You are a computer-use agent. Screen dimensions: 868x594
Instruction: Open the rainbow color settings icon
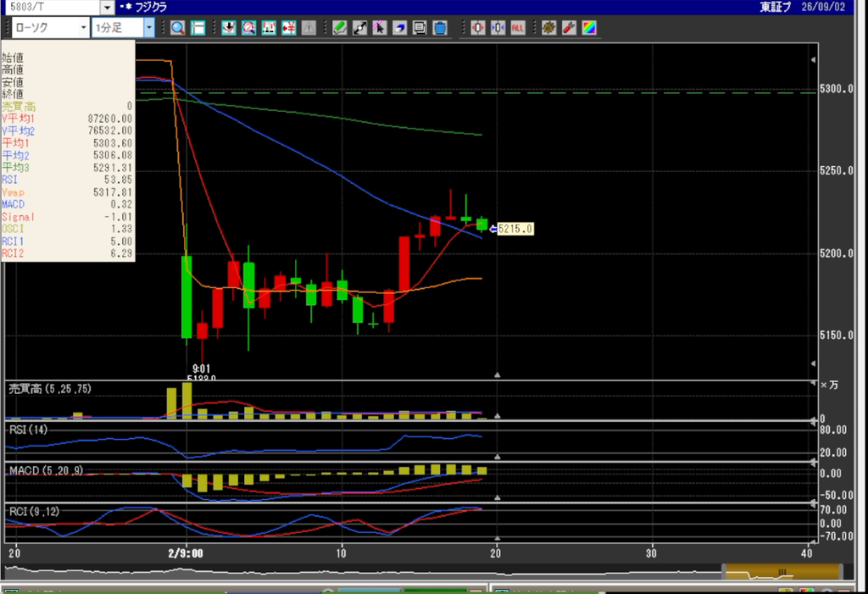(x=589, y=28)
